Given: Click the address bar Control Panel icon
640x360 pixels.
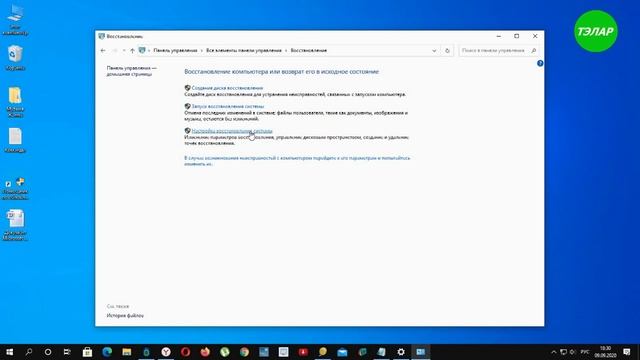Looking at the screenshot, I should (x=142, y=50).
